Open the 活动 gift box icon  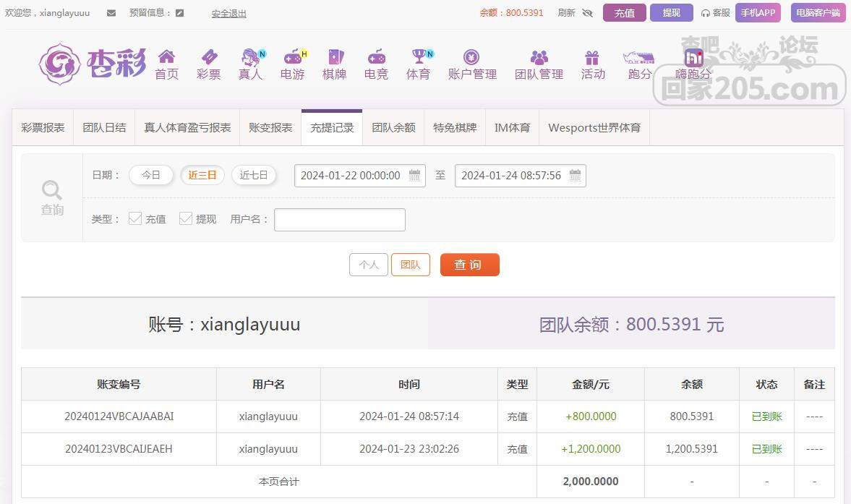pyautogui.click(x=592, y=57)
